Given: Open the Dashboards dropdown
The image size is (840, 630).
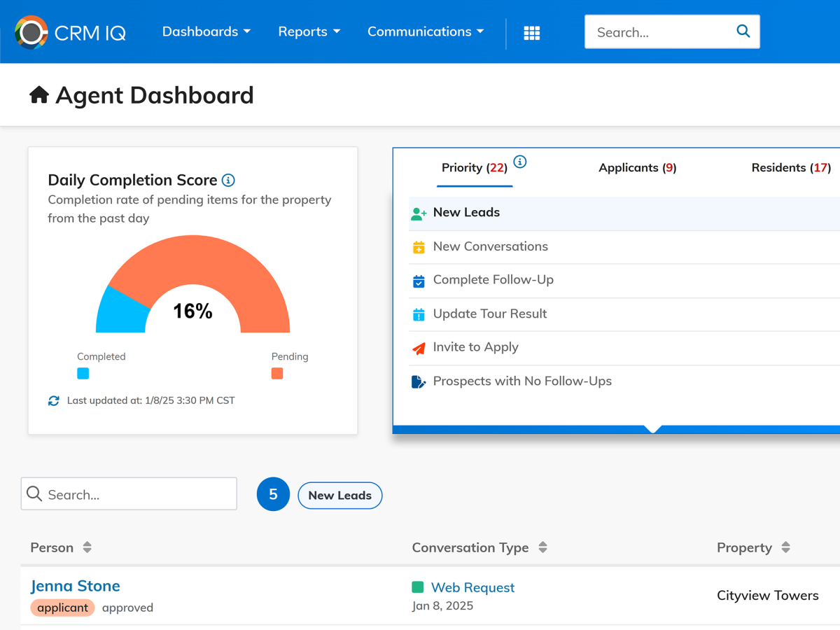Looking at the screenshot, I should point(206,31).
